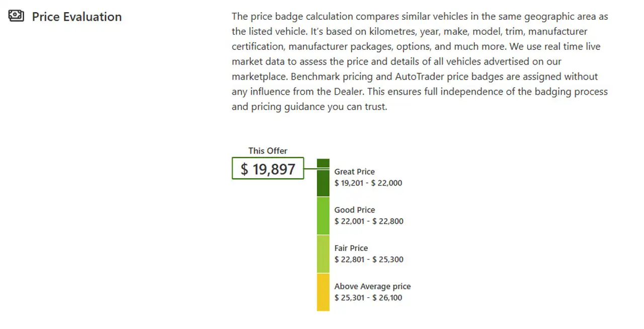This screenshot has width=644, height=329.
Task: Click the price badge description paragraph
Action: click(420, 61)
